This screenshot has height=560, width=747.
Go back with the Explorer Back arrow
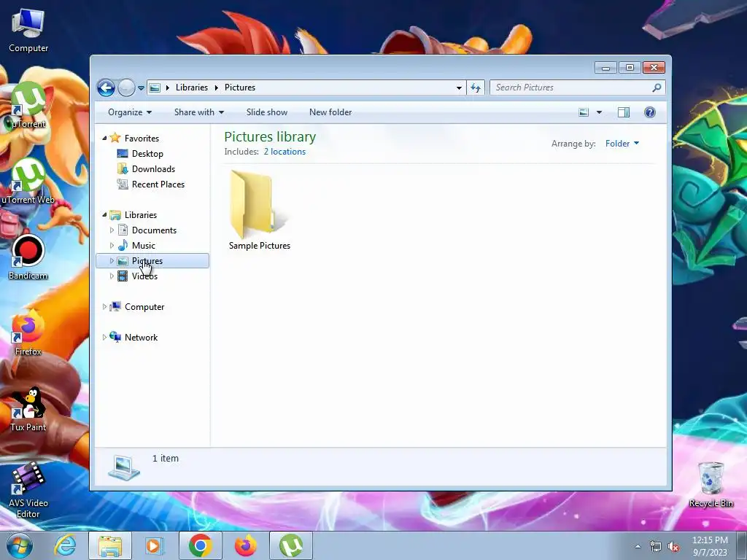106,87
